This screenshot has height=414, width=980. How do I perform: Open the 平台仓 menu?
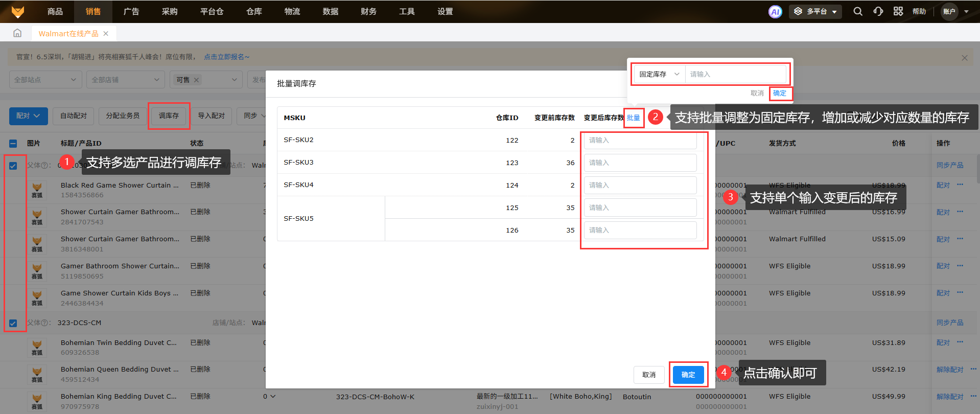click(212, 11)
